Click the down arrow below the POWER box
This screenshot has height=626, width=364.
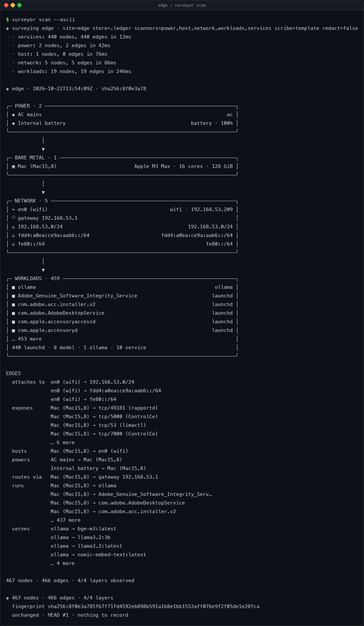[43, 149]
